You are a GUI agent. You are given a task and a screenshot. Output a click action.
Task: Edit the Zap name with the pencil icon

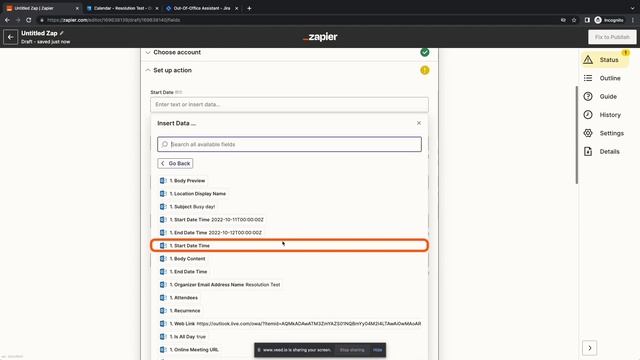coord(62,33)
